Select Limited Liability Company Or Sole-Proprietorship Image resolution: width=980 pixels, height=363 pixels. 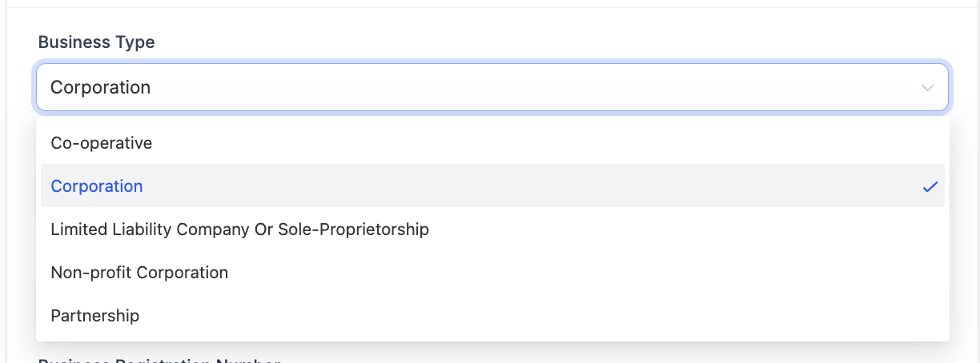[239, 229]
